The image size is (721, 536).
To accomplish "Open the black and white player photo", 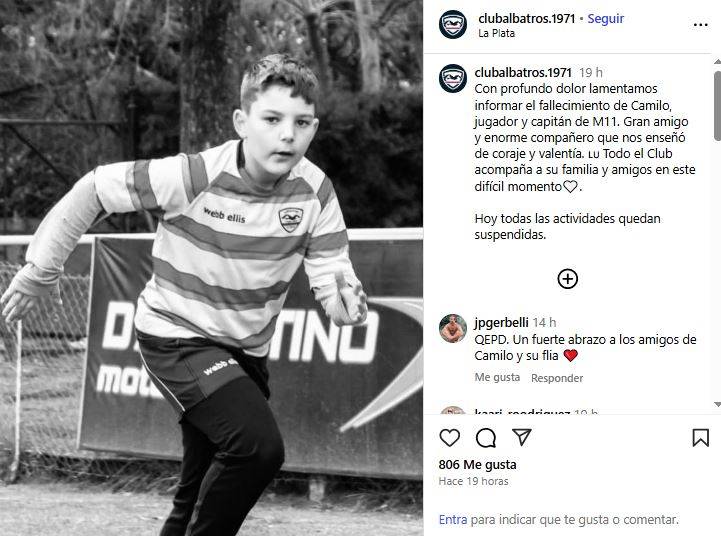I will click(x=212, y=268).
